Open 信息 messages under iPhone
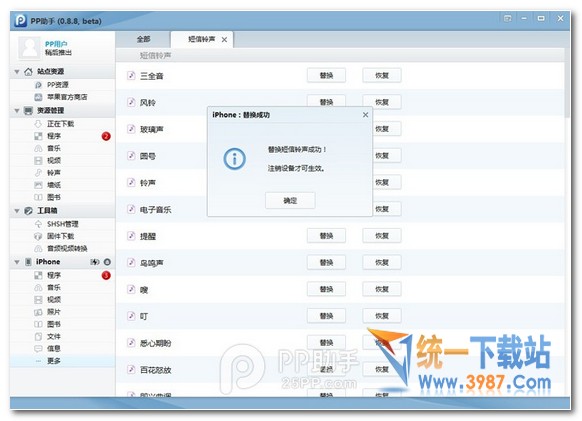This screenshot has height=421, width=582. click(54, 349)
